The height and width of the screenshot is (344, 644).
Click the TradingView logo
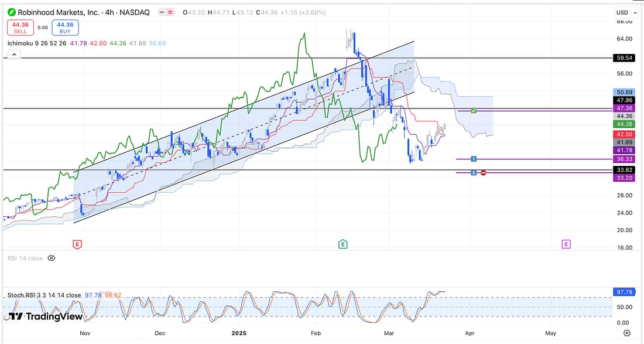pos(45,316)
